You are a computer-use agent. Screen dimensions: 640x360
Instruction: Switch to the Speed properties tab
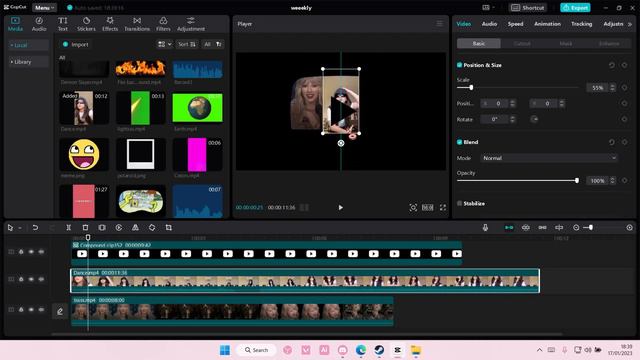point(515,24)
